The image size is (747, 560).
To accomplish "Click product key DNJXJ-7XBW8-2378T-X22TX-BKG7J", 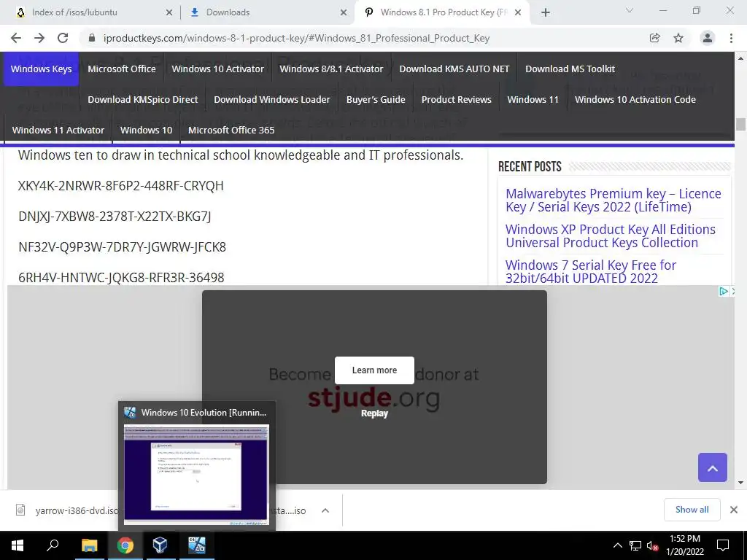I will [x=115, y=217].
